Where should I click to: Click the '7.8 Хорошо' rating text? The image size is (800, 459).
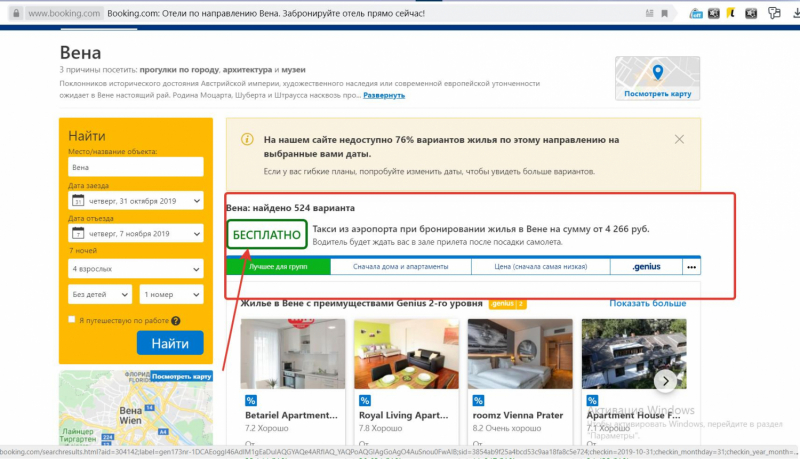[x=380, y=428]
